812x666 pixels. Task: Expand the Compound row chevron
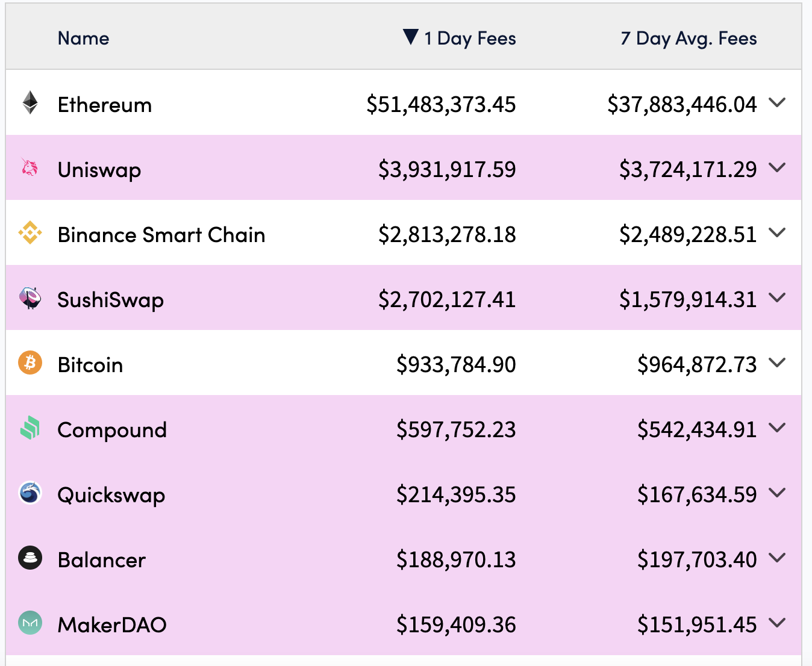pyautogui.click(x=778, y=428)
